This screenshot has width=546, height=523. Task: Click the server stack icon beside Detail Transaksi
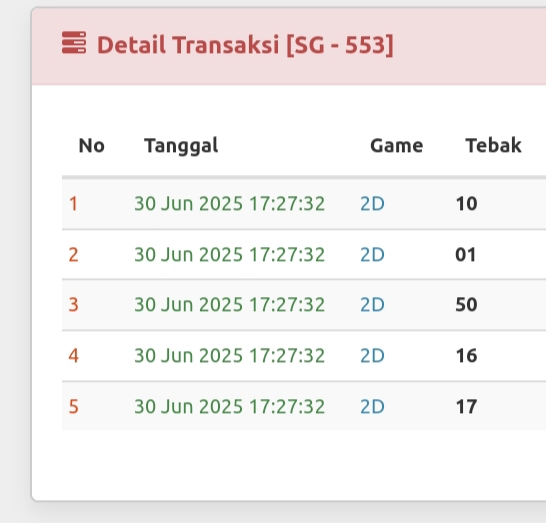click(74, 42)
